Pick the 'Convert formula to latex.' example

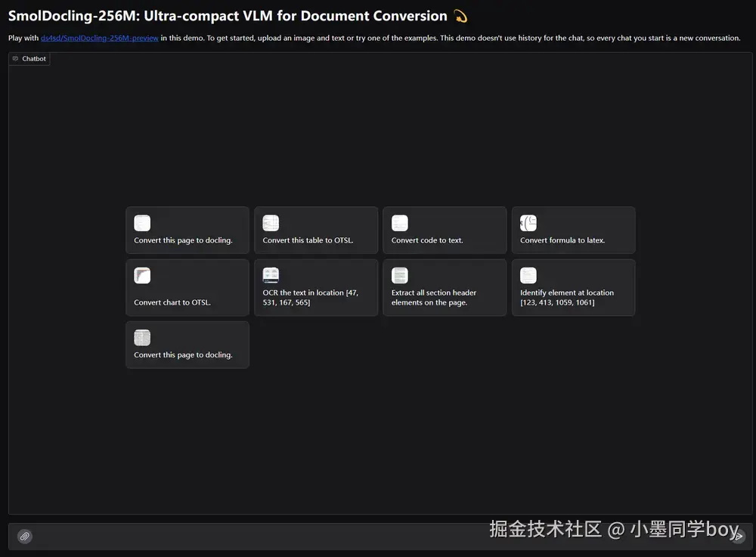pos(573,231)
